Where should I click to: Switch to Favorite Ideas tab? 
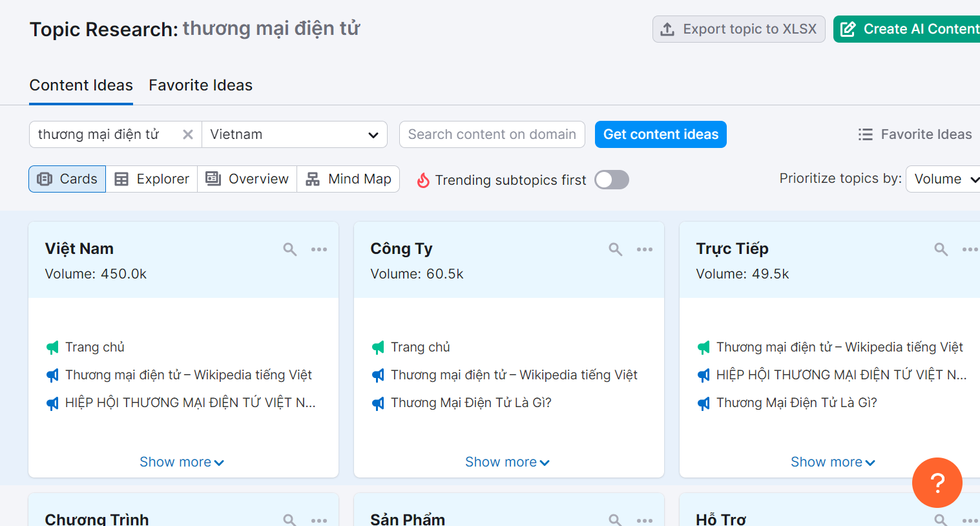[x=201, y=85]
